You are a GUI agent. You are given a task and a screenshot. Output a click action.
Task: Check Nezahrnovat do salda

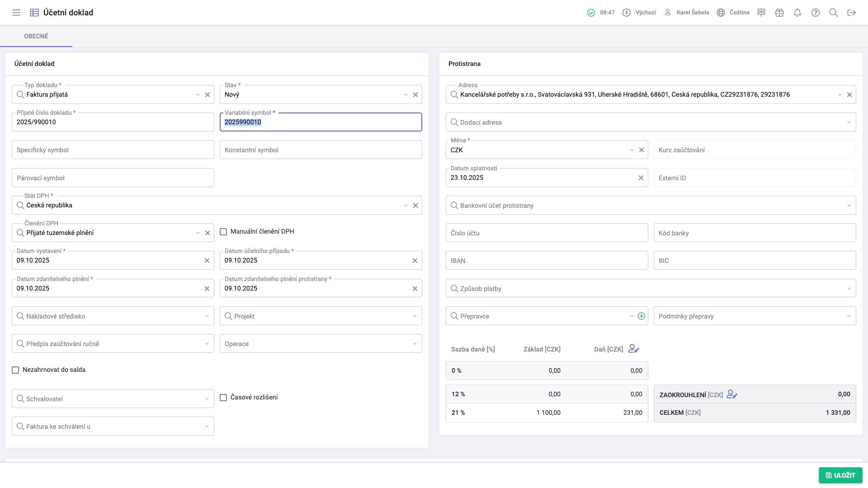tap(15, 370)
